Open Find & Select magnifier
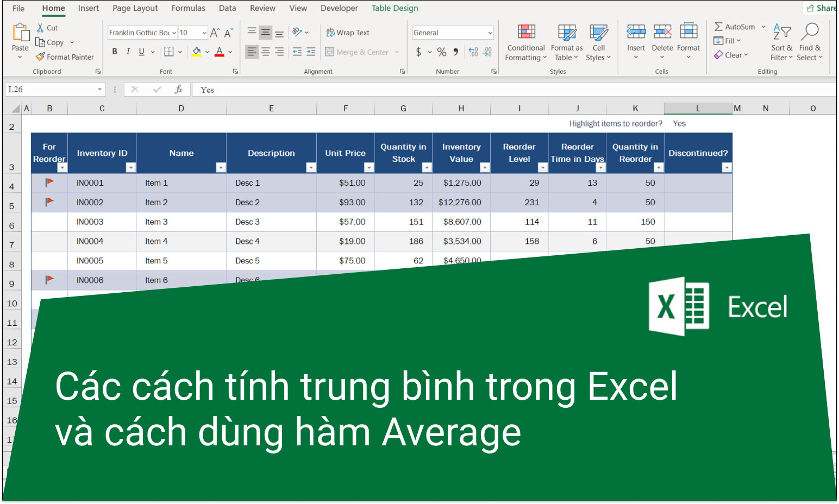839x504 pixels. tap(810, 42)
